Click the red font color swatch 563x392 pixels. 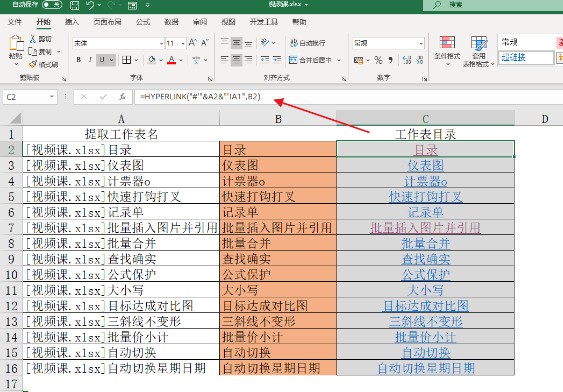point(172,60)
